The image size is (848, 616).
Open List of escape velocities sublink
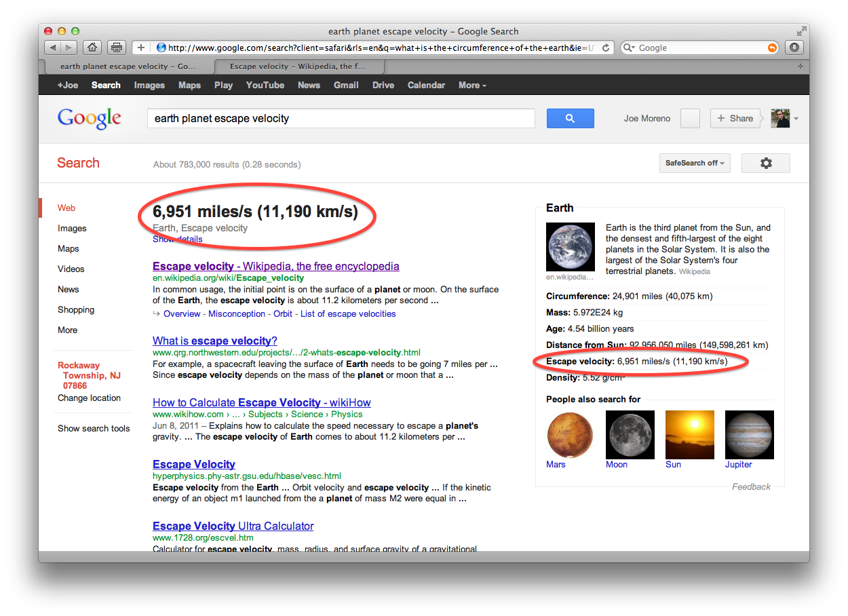tap(348, 313)
